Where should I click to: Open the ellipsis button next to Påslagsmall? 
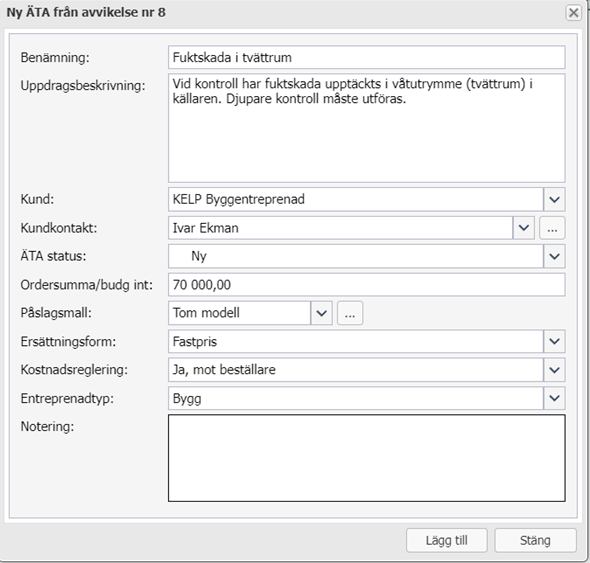point(350,313)
